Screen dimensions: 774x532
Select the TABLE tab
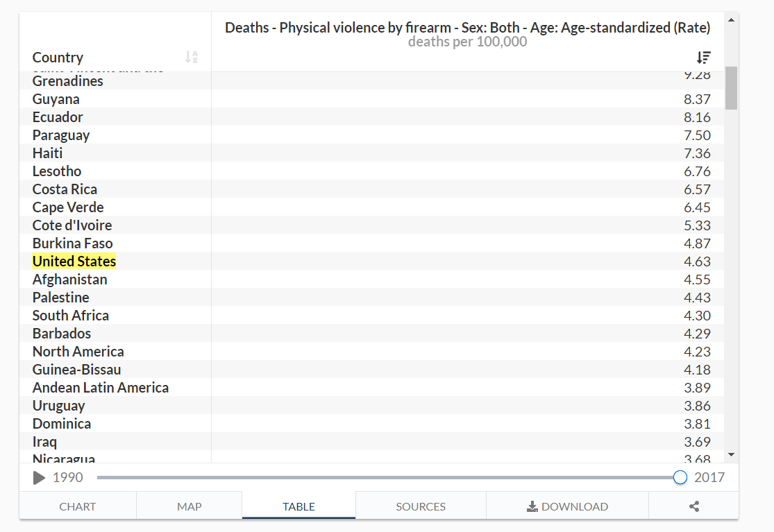point(298,506)
